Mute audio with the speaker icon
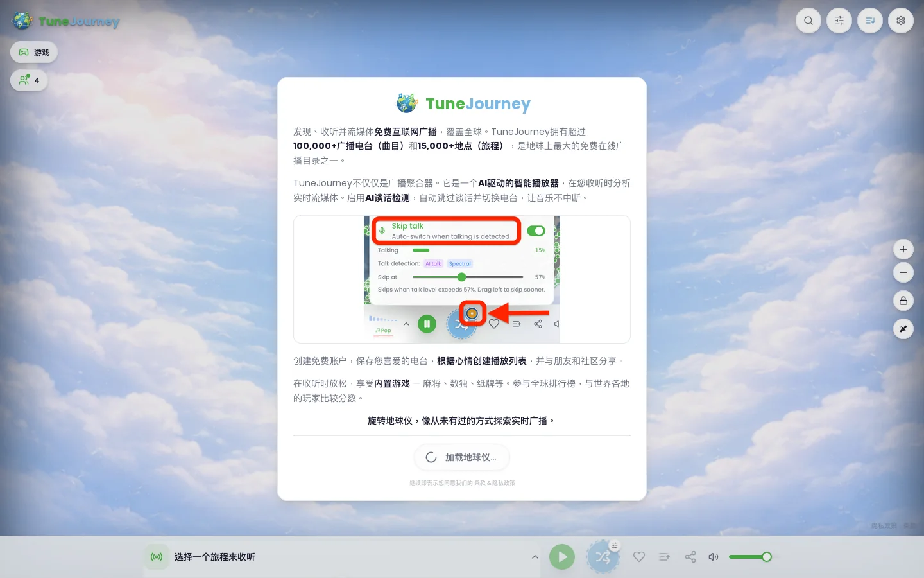924x578 pixels. pos(714,557)
